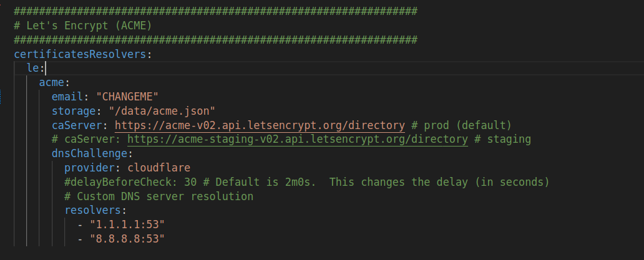Open the acme-staging-v02 letsencrypt directory link
The width and height of the screenshot is (644, 260).
298,140
